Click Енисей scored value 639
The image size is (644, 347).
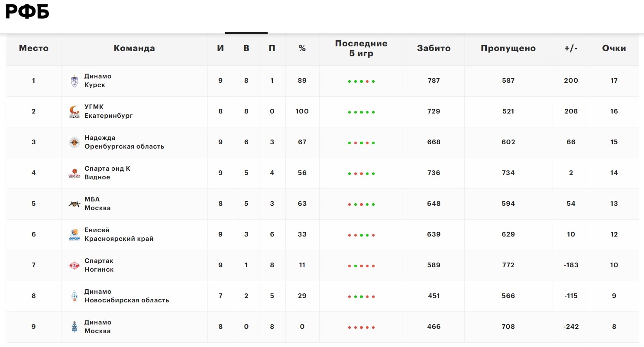tap(434, 234)
